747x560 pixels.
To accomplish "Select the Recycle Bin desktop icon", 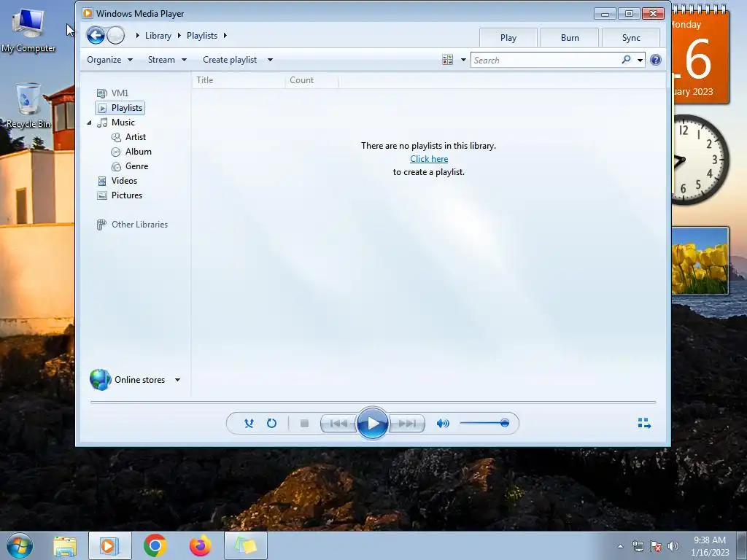I will pos(28,105).
